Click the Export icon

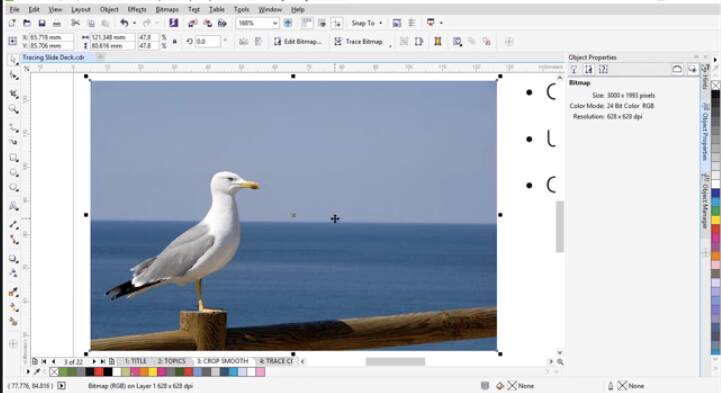pos(207,23)
